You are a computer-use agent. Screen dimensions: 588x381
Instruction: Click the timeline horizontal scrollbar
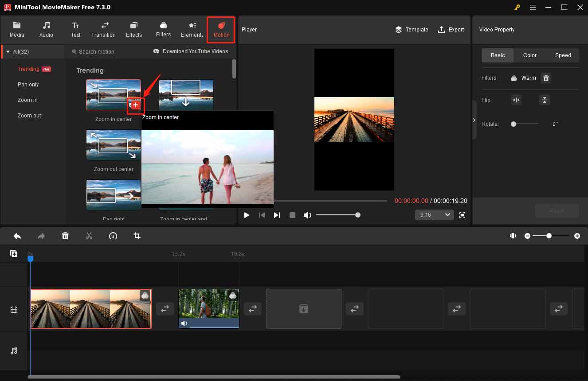pos(214,377)
